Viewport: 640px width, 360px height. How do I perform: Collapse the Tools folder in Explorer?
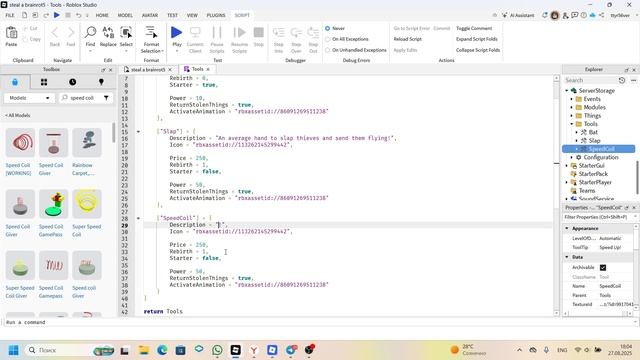click(572, 124)
